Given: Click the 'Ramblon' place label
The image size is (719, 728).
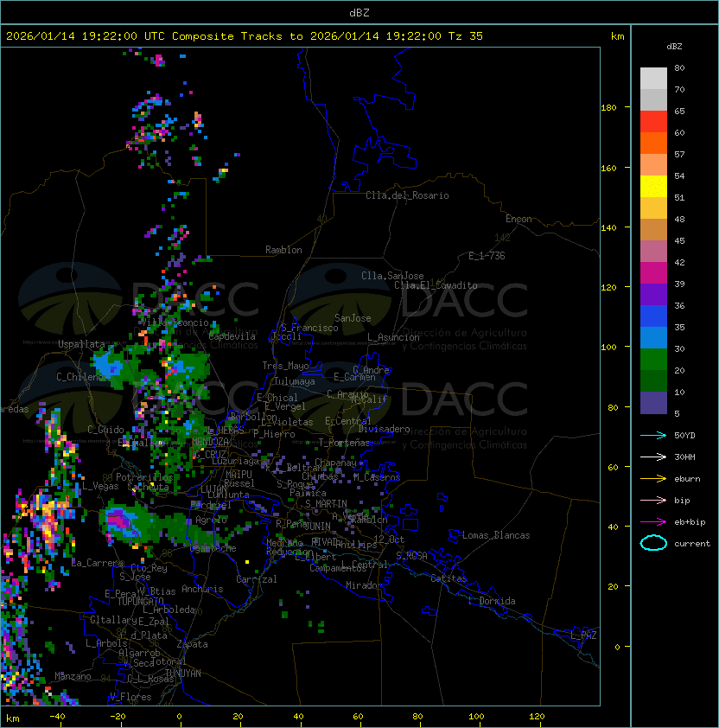Looking at the screenshot, I should point(283,250).
